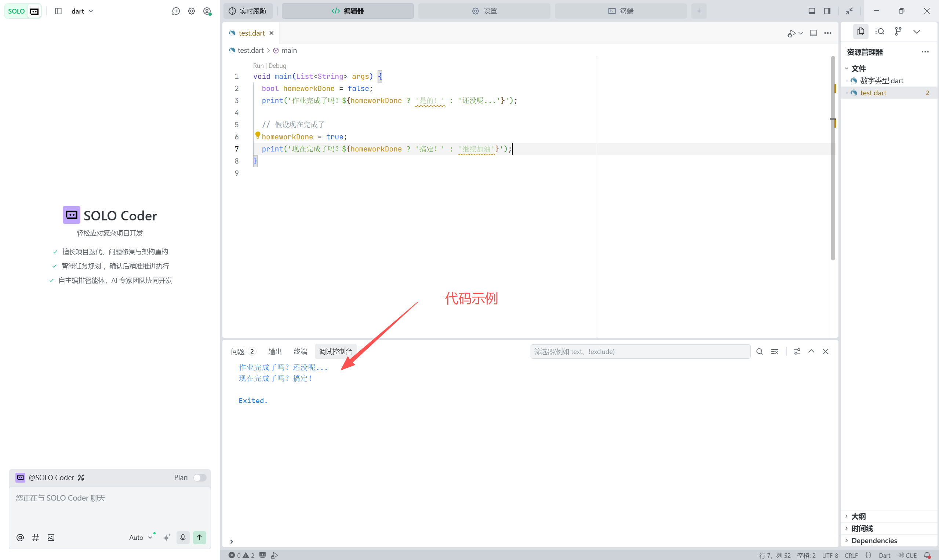Image resolution: width=939 pixels, height=560 pixels.
Task: Open the dart project dropdown
Action: pos(82,11)
